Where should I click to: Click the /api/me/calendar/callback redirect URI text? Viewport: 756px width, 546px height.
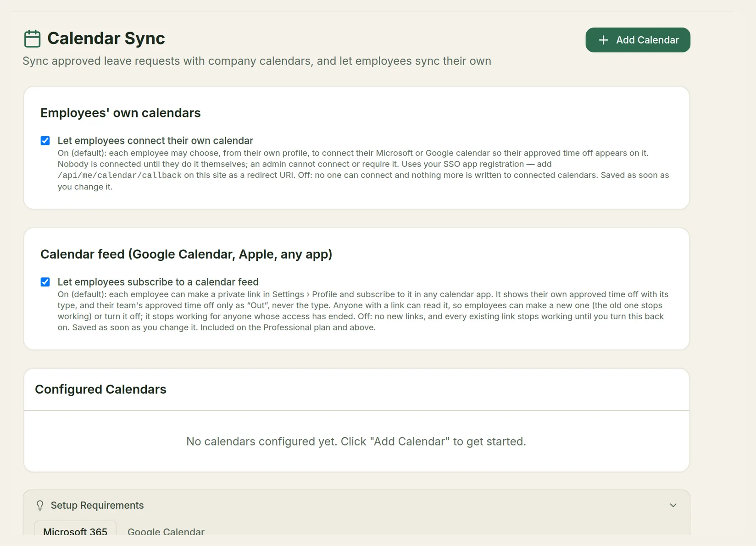pyautogui.click(x=120, y=175)
